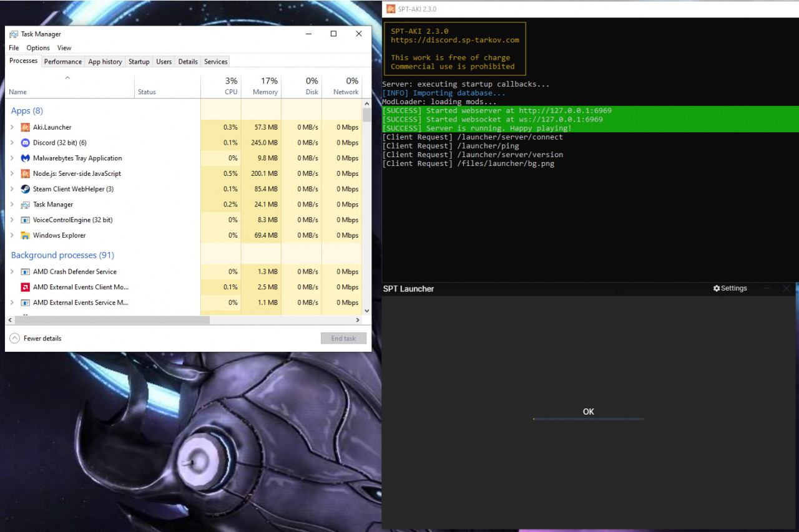Collapse to fewer details view

[x=15, y=338]
